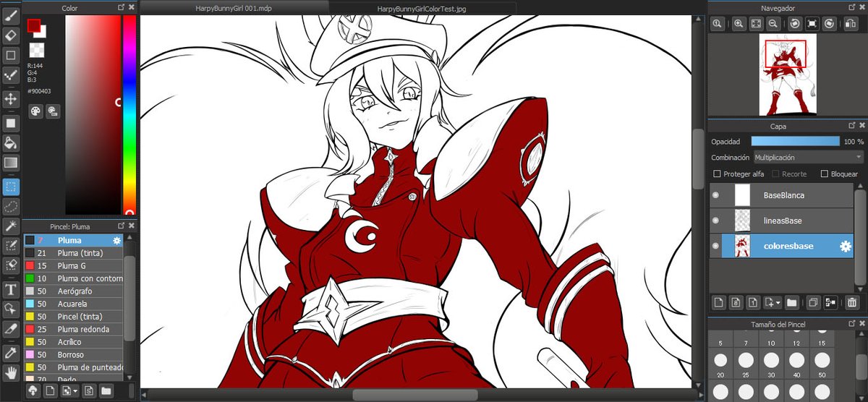Select the Acuarela brush

[73, 304]
